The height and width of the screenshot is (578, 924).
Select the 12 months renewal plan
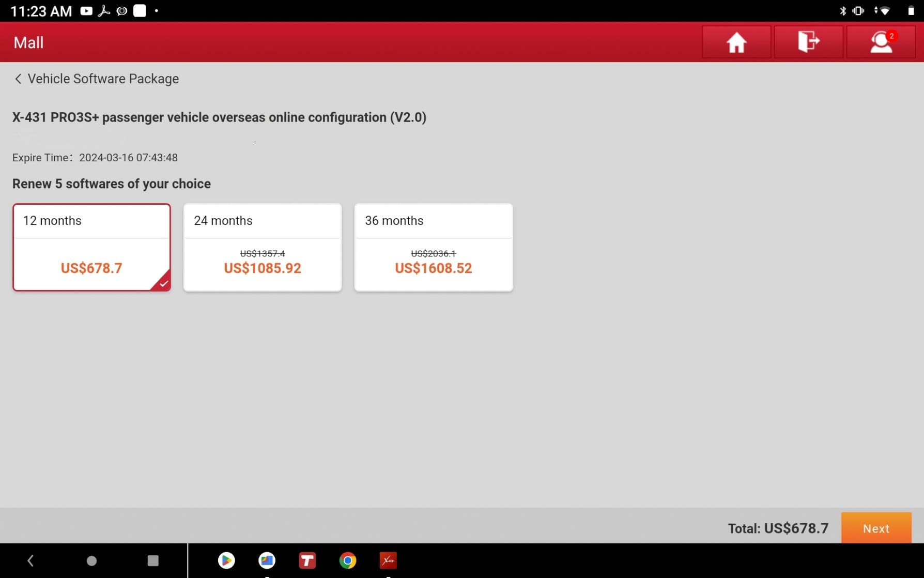(x=91, y=247)
